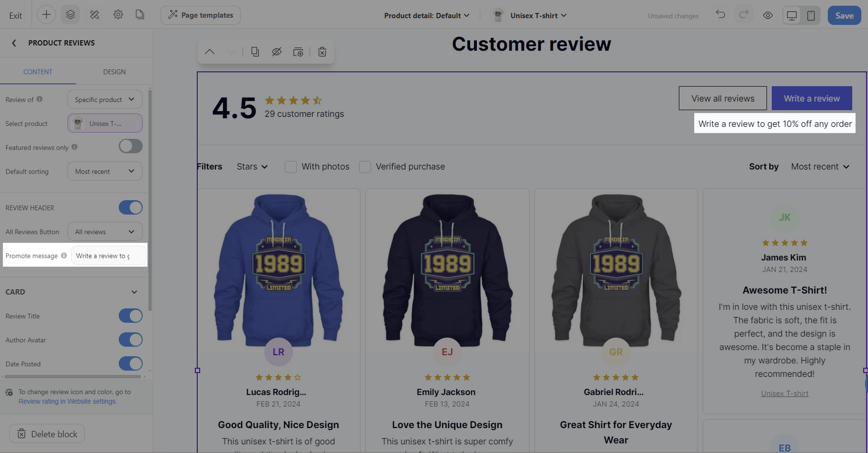Preview the page with eye icon

pyautogui.click(x=768, y=15)
